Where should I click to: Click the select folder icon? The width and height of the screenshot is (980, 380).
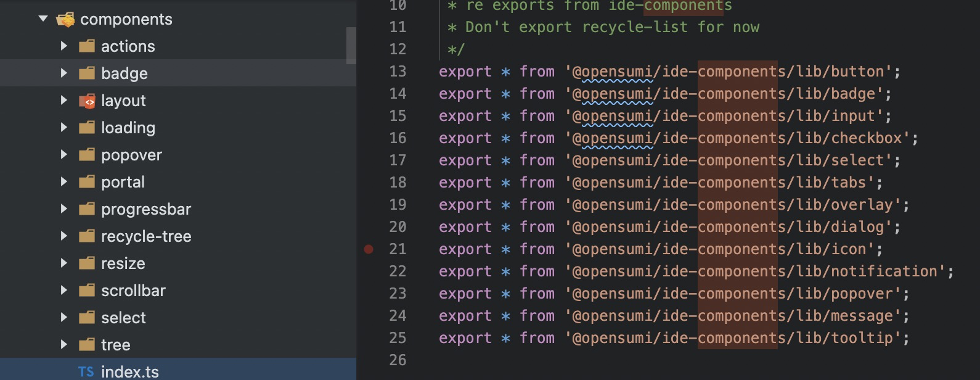point(87,318)
